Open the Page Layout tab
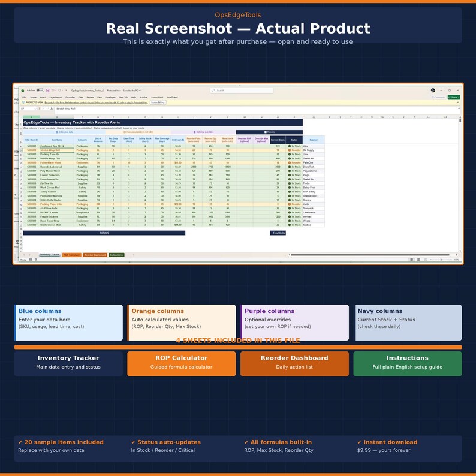Image resolution: width=476 pixels, height=476 pixels. tap(56, 97)
